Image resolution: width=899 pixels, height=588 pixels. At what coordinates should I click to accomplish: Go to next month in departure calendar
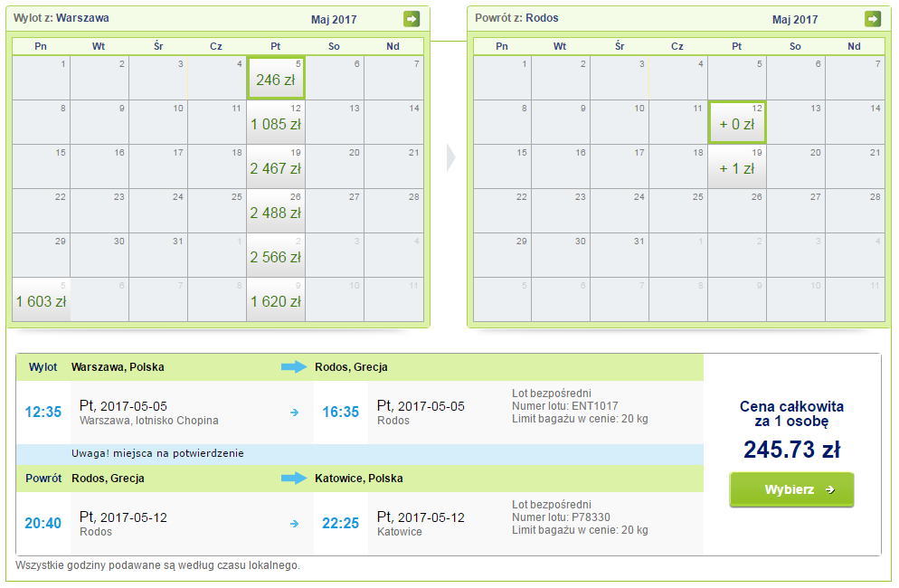point(412,19)
